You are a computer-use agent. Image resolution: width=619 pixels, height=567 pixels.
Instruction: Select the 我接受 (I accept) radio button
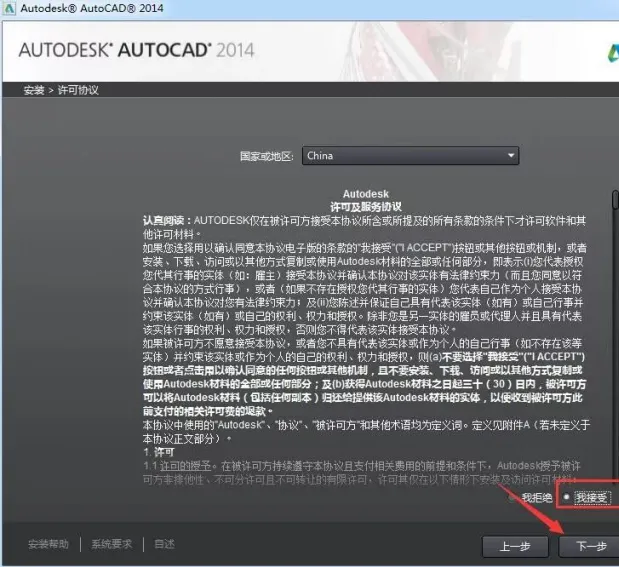pos(566,497)
